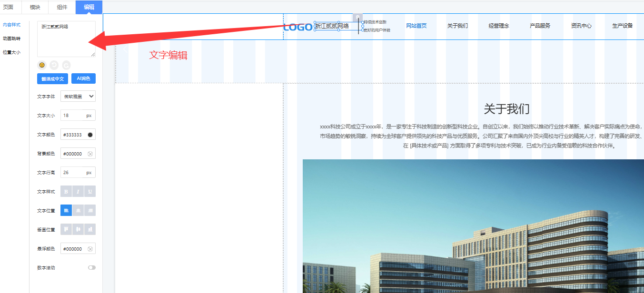Click the 背景颜色 hex value field

click(x=73, y=154)
